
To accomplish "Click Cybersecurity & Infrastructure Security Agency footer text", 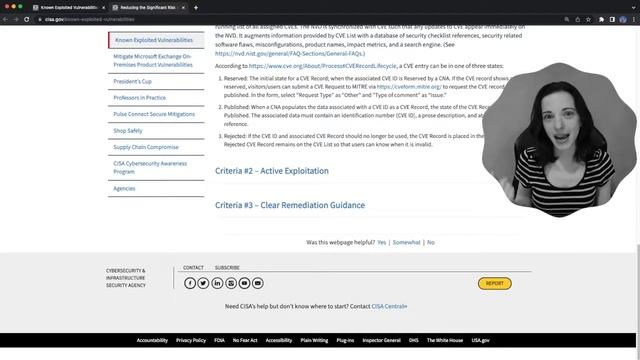I will (126, 278).
